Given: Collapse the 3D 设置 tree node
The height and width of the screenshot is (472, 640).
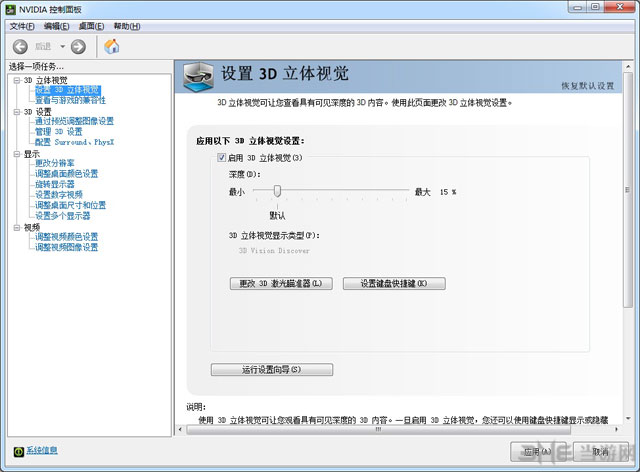Looking at the screenshot, I should click(x=17, y=112).
